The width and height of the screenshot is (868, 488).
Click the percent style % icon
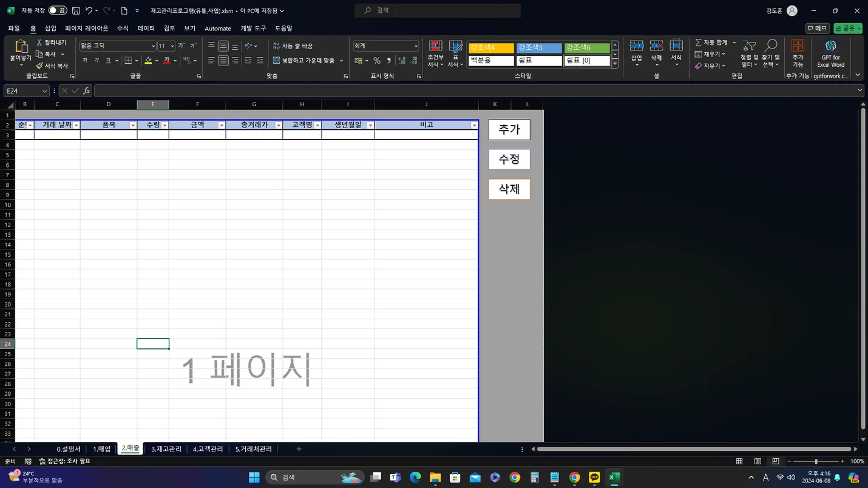pyautogui.click(x=377, y=61)
